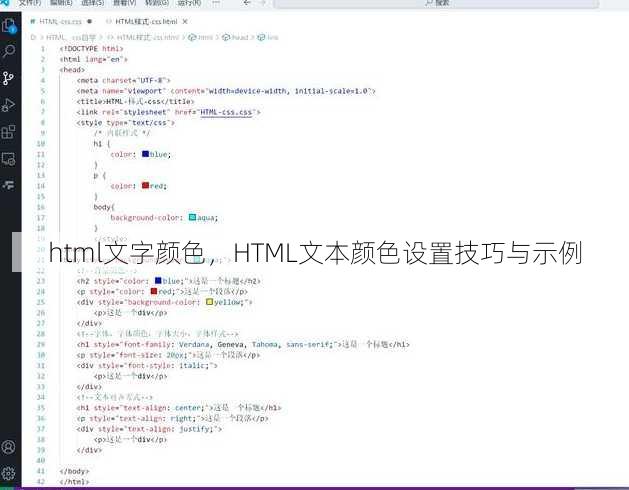Follow the HTML-css.css href link
The image size is (629, 490).
click(x=226, y=112)
